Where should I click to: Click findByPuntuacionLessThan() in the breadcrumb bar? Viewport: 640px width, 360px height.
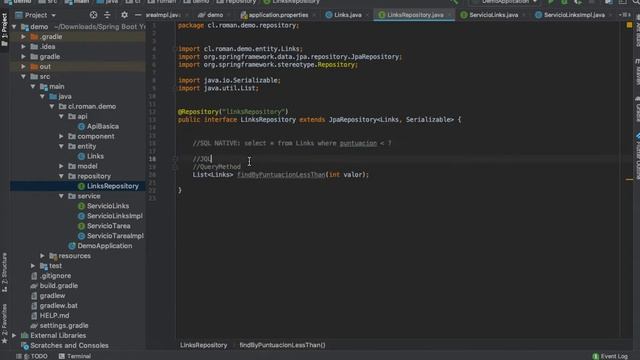click(282, 345)
